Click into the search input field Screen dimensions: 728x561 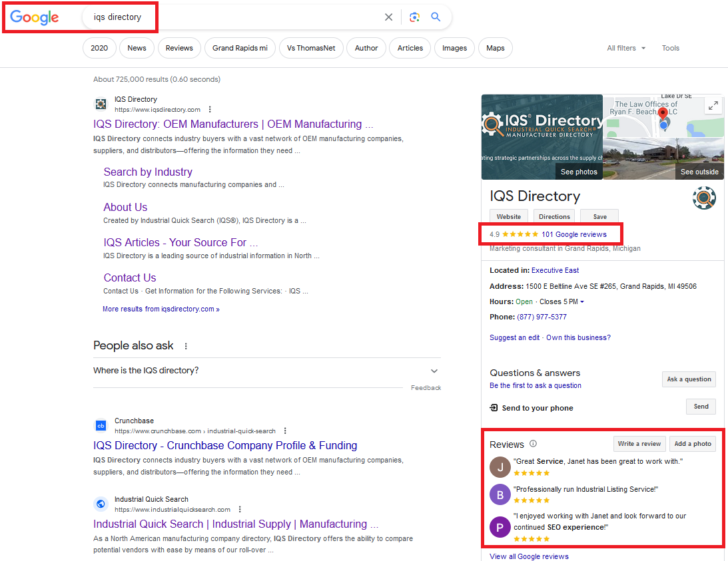pyautogui.click(x=253, y=17)
